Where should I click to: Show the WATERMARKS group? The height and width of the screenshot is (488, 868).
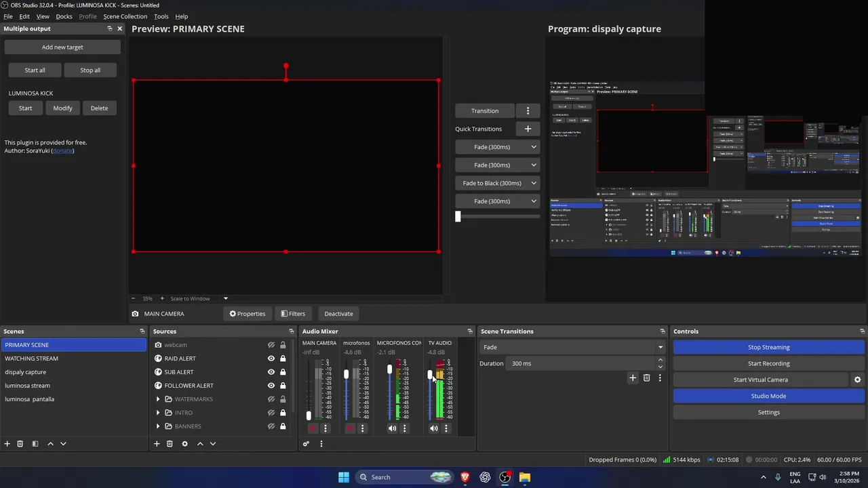271,399
